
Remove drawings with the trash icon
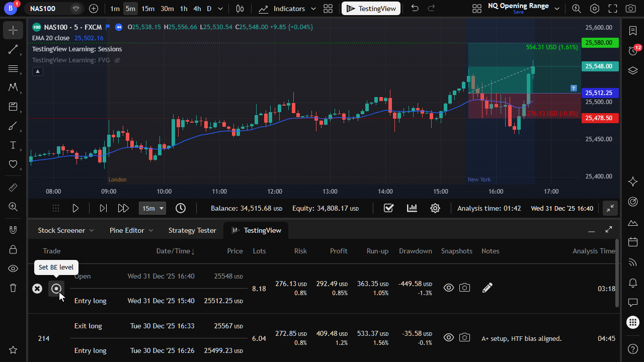click(13, 288)
